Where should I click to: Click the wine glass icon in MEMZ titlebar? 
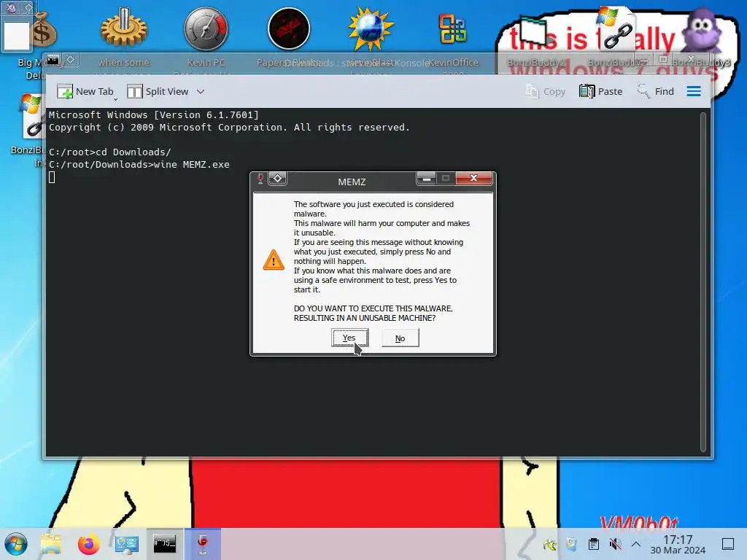260,179
